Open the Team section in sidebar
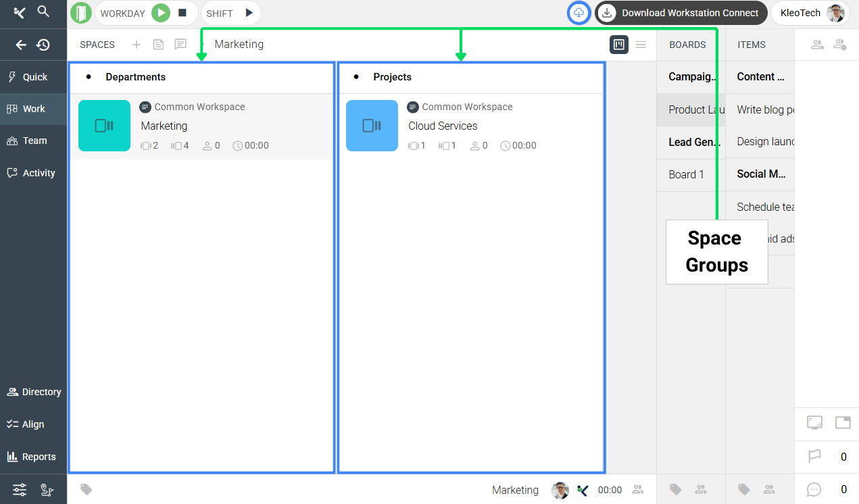 point(34,141)
